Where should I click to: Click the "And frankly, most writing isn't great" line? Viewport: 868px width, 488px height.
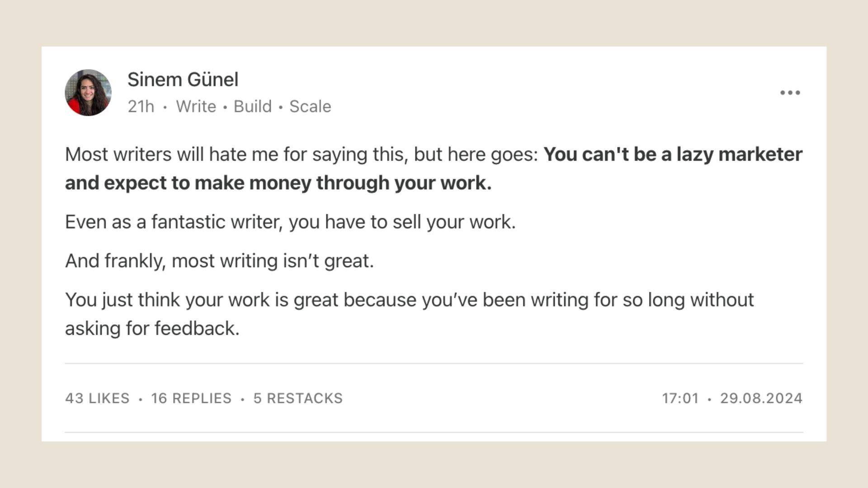[x=219, y=261]
